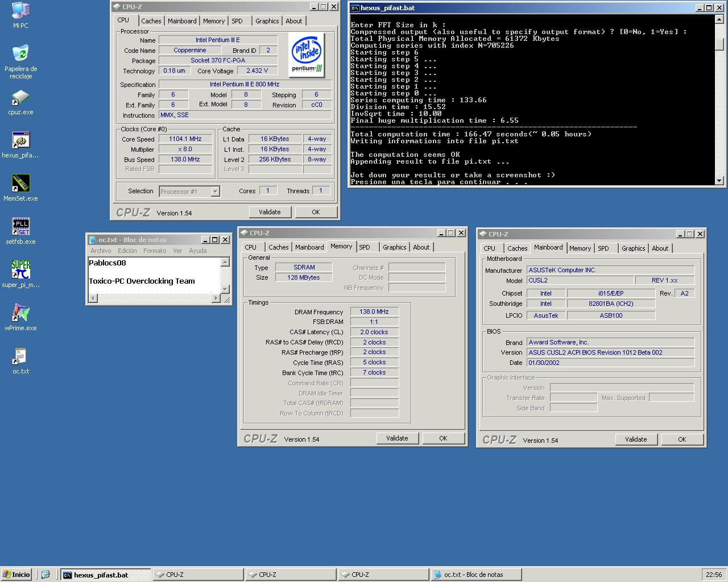Click console scrollbar down arrow
Screen dimensions: 728x582
pyautogui.click(x=719, y=181)
